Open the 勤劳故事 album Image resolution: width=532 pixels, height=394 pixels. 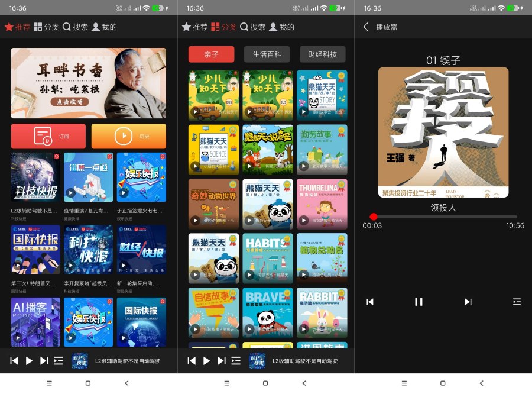click(322, 150)
